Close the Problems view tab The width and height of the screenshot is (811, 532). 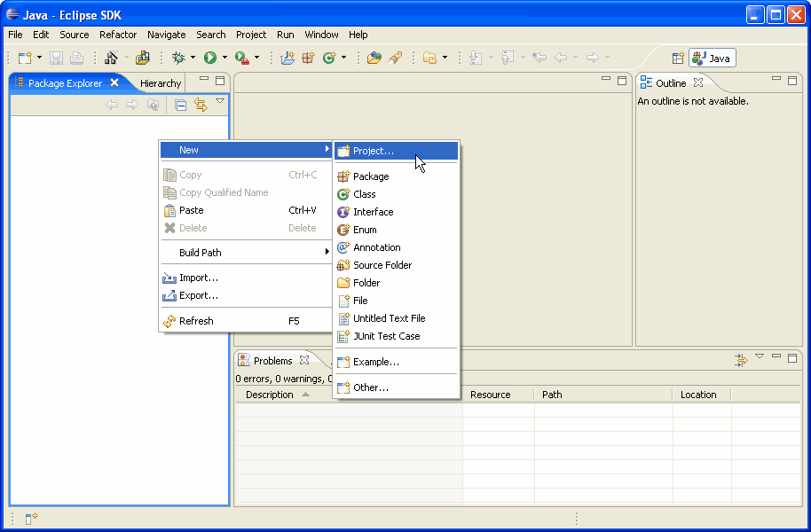point(304,360)
